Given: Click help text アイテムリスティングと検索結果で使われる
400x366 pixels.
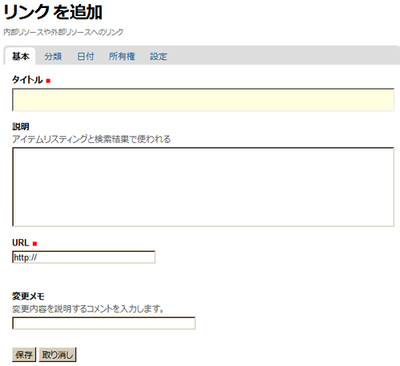Looking at the screenshot, I should tap(91, 139).
